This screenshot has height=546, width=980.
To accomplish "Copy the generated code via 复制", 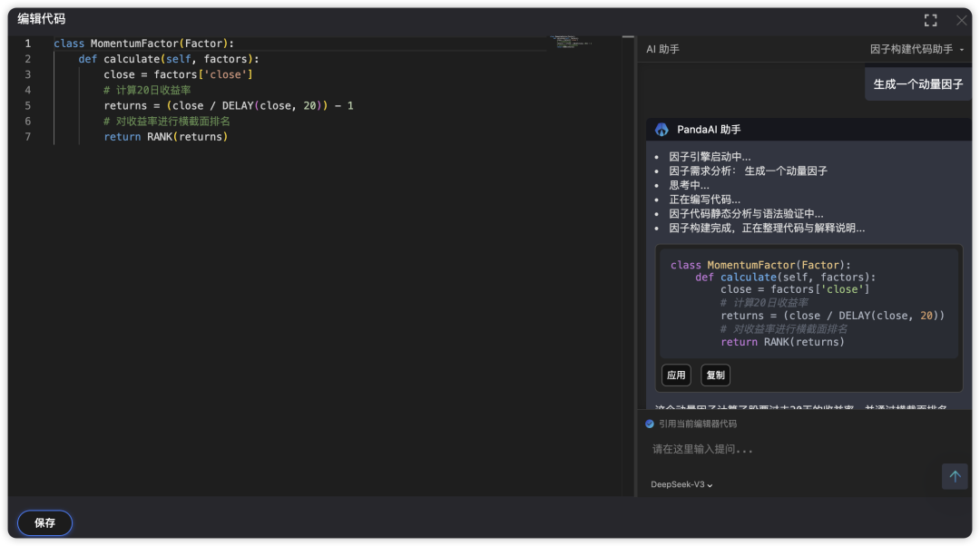I will [x=715, y=375].
